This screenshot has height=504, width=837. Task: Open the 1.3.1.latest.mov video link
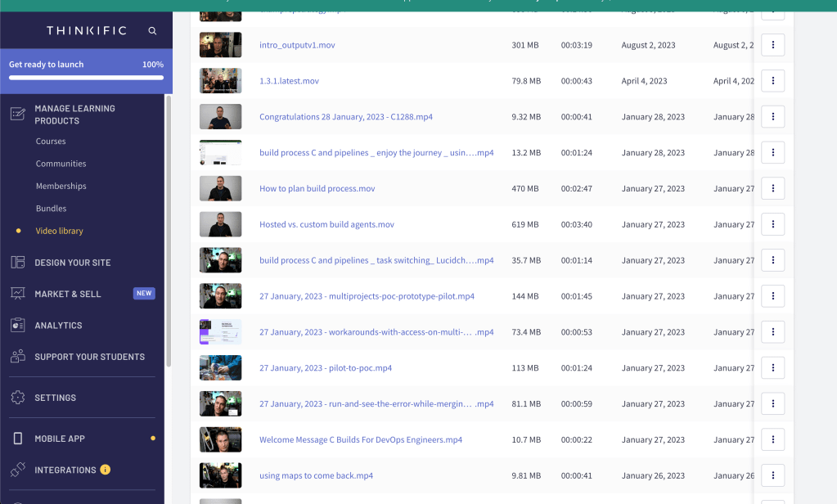click(x=289, y=81)
